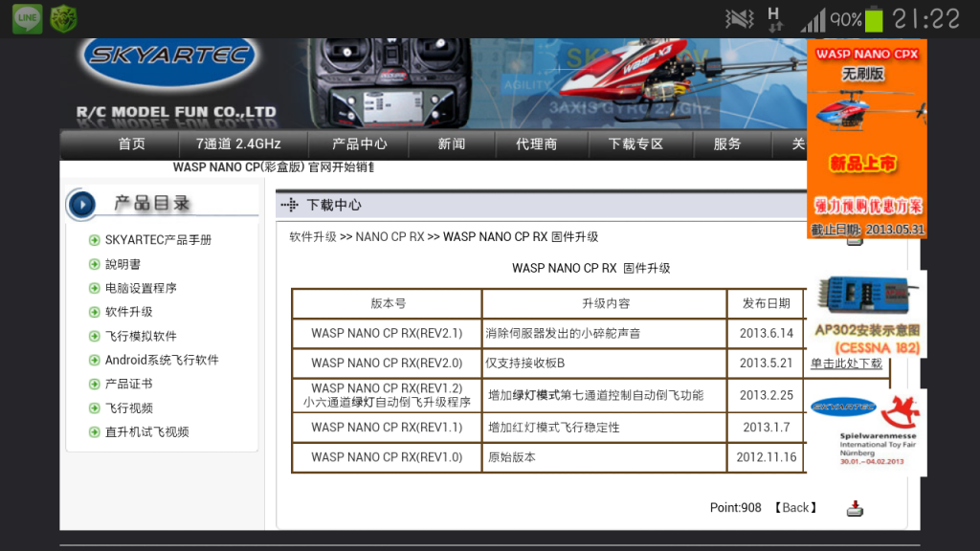Image resolution: width=980 pixels, height=551 pixels.
Task: Click the Point:908 counter text
Action: (x=736, y=508)
